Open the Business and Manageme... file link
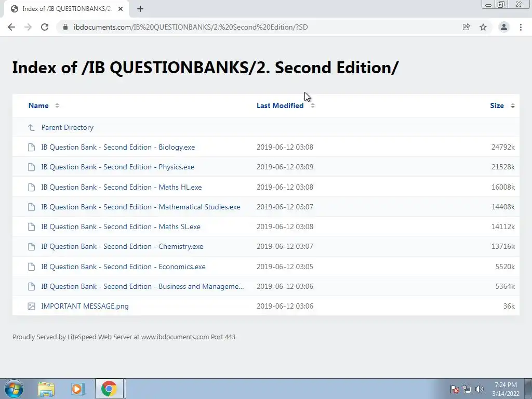532x399 pixels. tap(142, 286)
